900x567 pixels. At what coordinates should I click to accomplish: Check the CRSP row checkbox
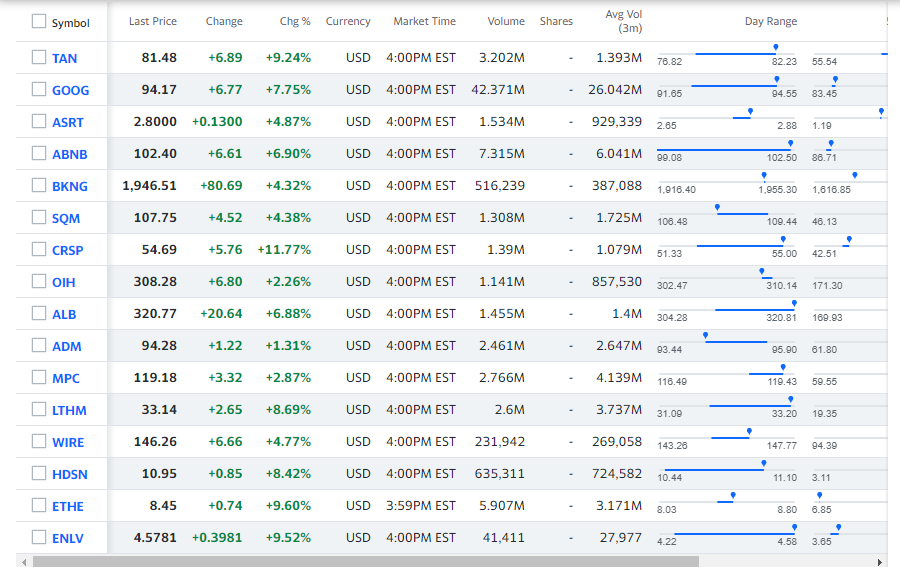[x=38, y=249]
